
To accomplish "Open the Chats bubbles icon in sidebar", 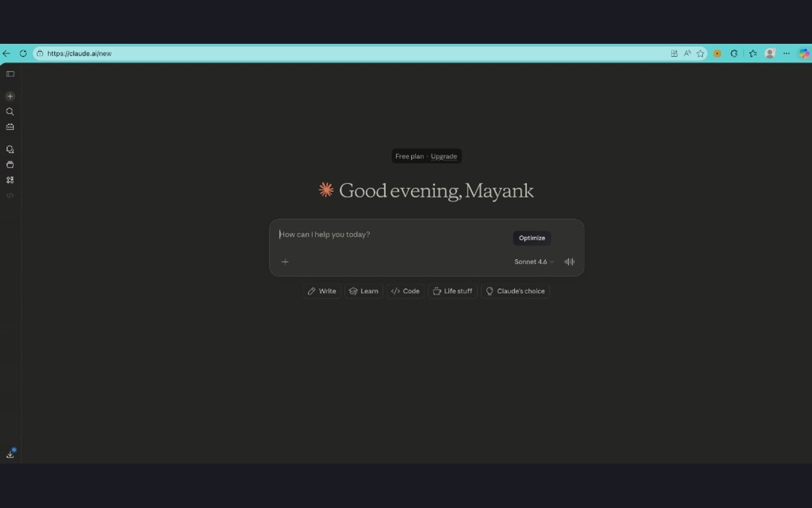I will [x=10, y=150].
